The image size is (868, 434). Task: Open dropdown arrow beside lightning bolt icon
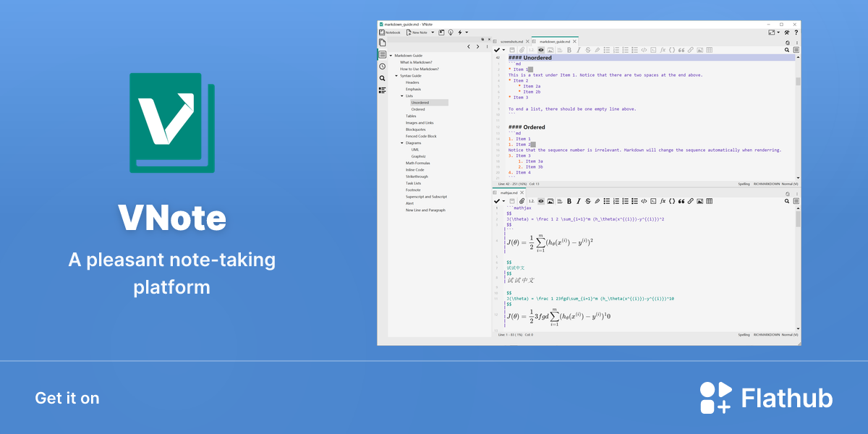[x=467, y=33]
